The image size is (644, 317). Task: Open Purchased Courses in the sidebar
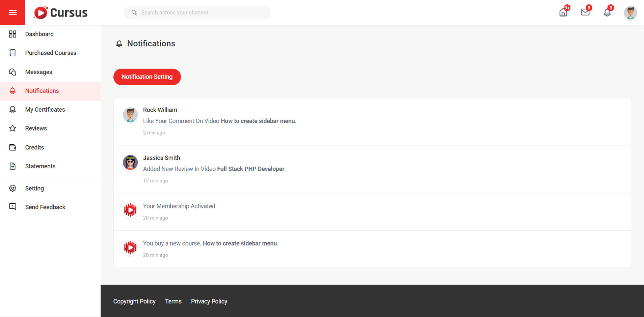tap(51, 53)
